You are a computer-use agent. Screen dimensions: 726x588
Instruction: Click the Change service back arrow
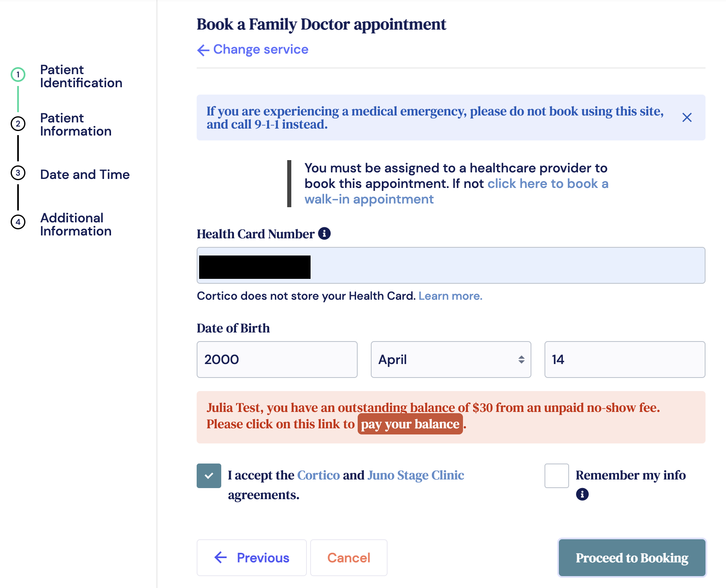coord(203,50)
